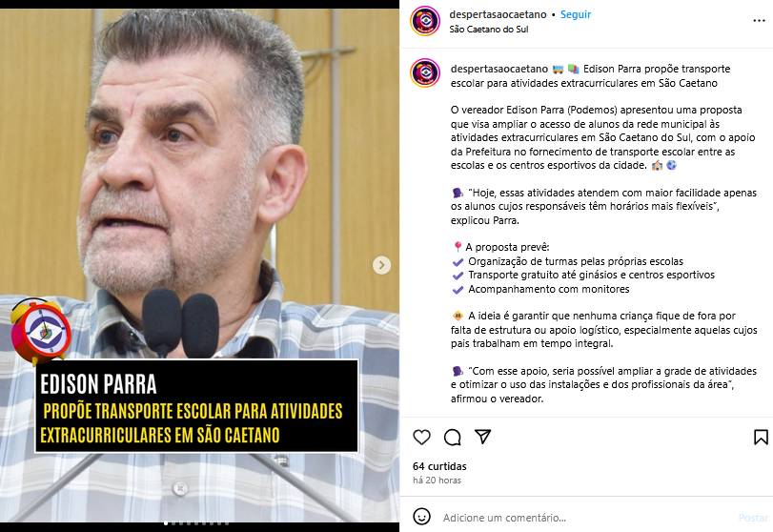The width and height of the screenshot is (773, 532).
Task: Open São Caetano do Sul location link
Action: [489, 30]
